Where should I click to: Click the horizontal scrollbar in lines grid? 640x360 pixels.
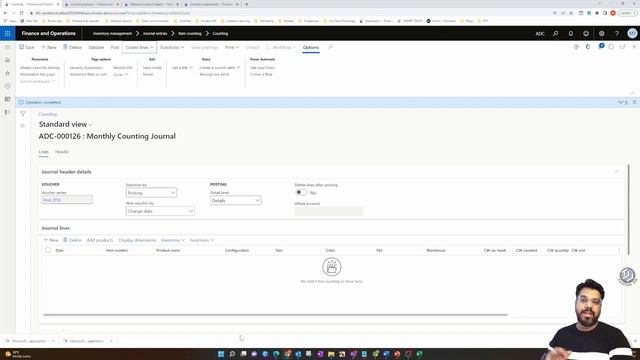click(276, 315)
